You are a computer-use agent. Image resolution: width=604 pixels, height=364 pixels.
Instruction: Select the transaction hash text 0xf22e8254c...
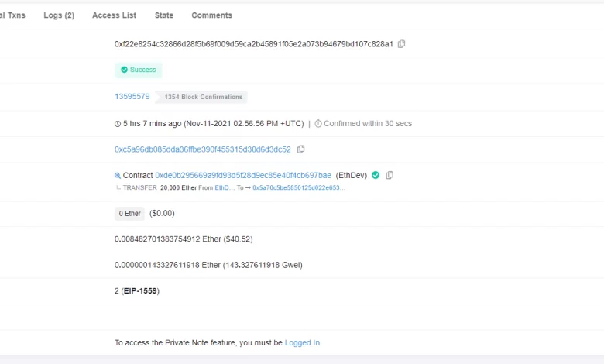pyautogui.click(x=253, y=44)
